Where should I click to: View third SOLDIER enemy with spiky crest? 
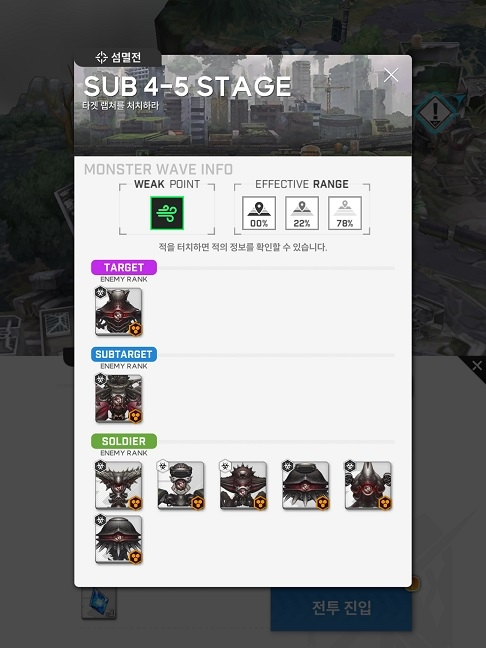243,485
